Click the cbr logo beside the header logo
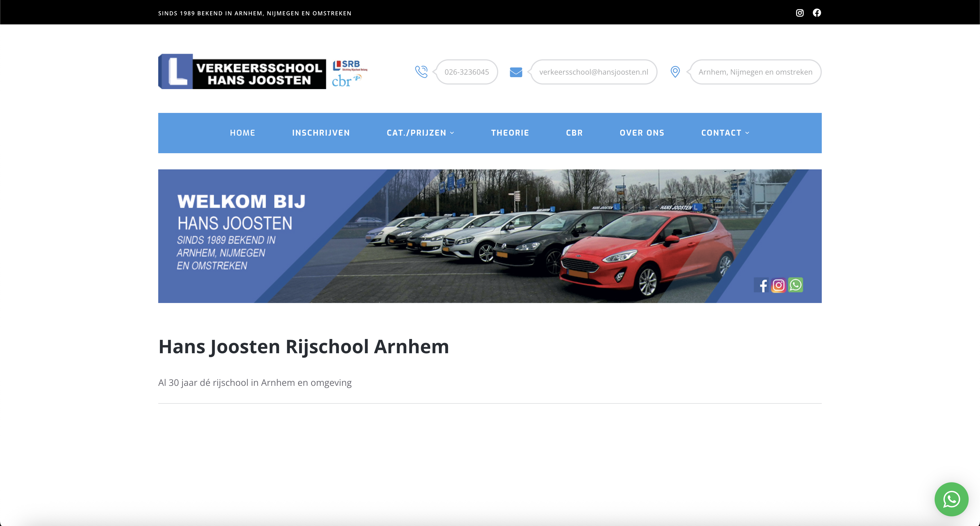The image size is (980, 526). pos(347,81)
